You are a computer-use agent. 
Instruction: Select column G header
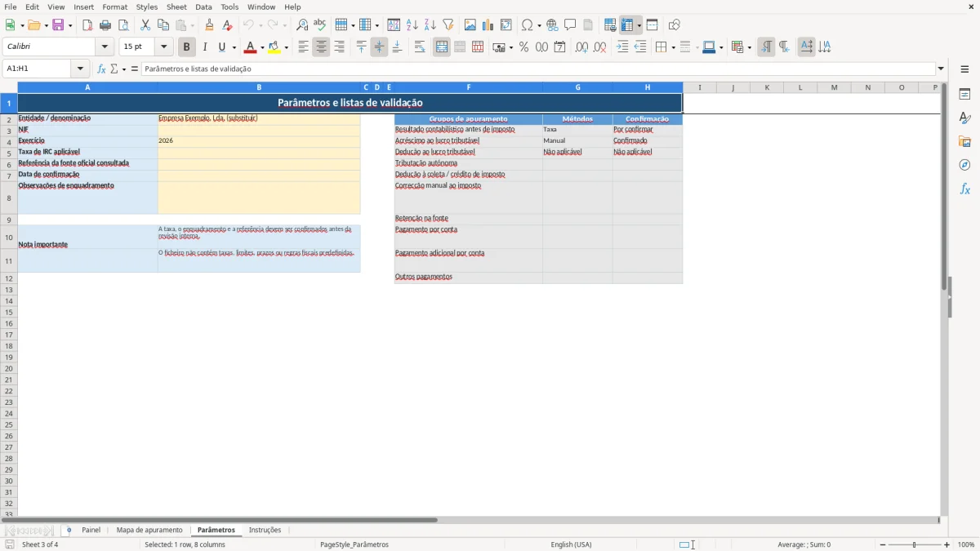[577, 87]
